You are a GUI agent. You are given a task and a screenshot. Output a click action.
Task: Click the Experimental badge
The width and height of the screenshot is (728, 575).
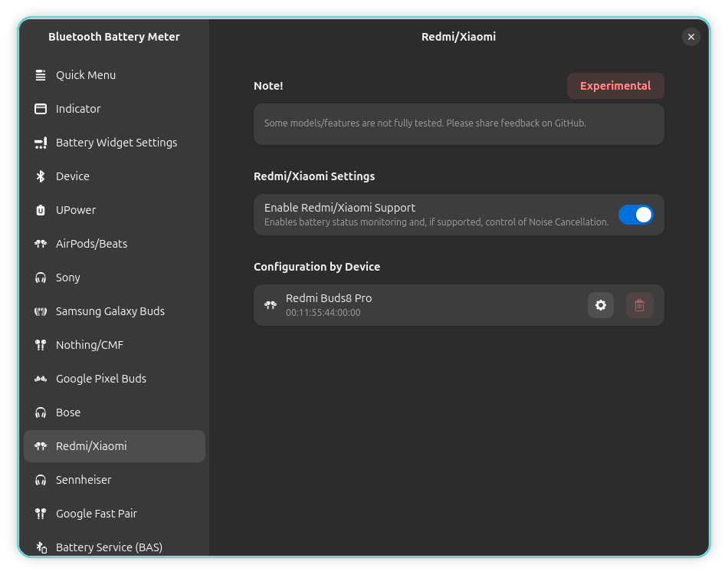pos(615,86)
